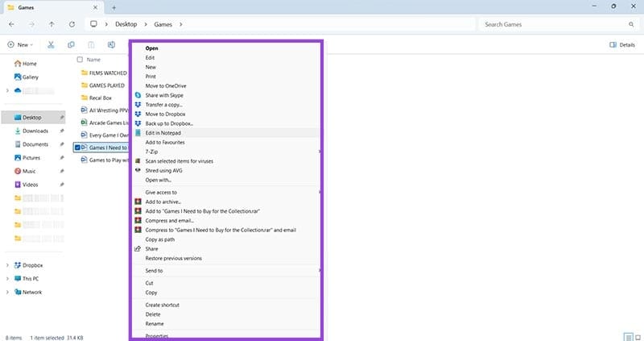Select Desktop in the sidebar
Viewport: 644px width, 341px height.
click(34, 117)
